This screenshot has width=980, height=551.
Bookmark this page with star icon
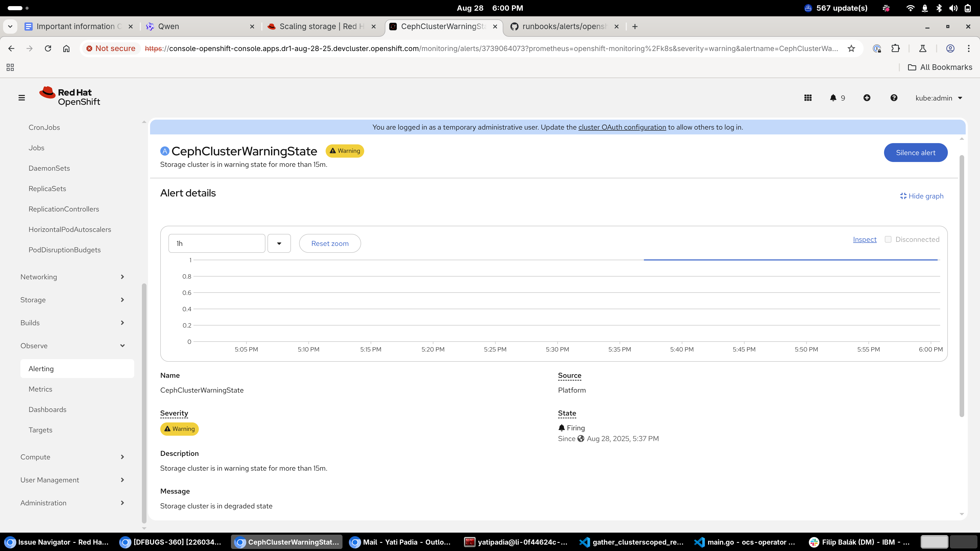(851, 48)
